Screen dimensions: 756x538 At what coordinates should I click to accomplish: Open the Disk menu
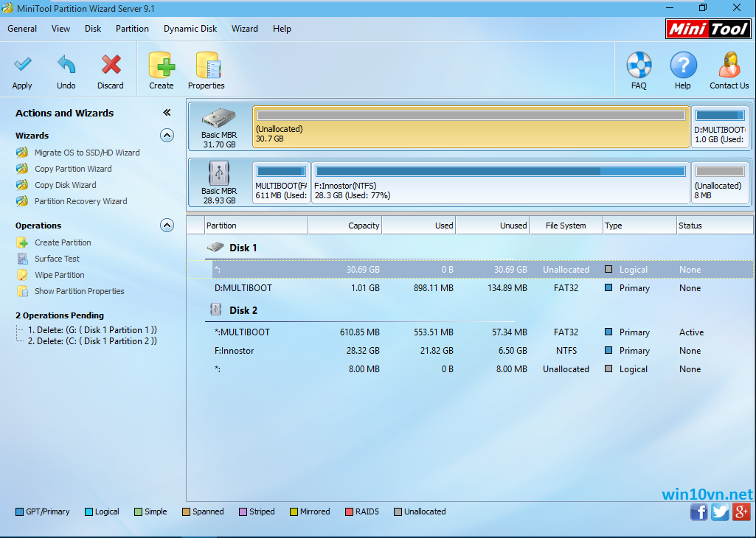[93, 29]
